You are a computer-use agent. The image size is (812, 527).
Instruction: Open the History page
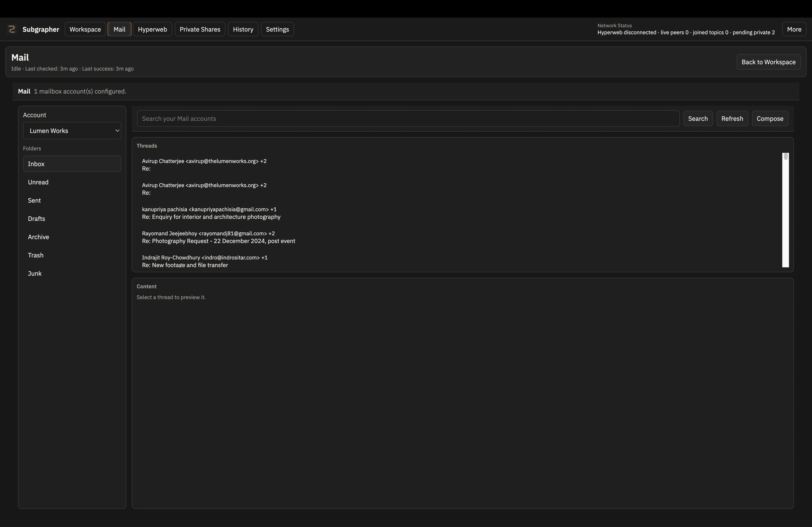coord(243,29)
